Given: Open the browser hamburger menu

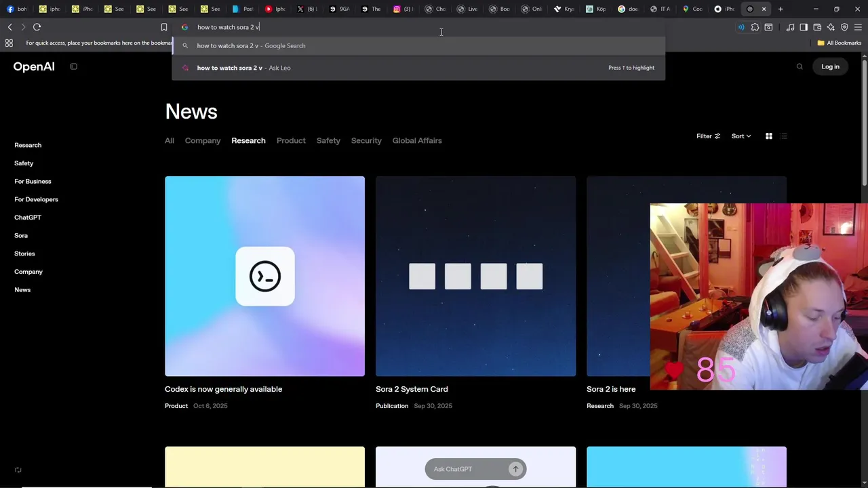Looking at the screenshot, I should click(x=858, y=27).
